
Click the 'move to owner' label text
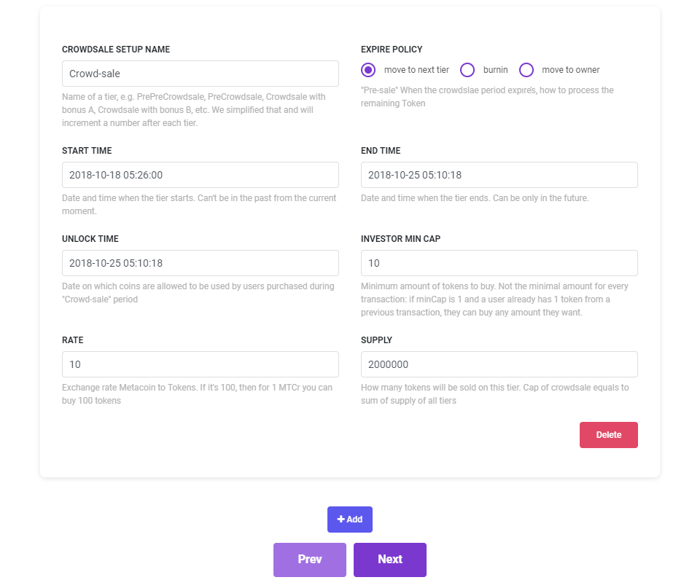570,70
